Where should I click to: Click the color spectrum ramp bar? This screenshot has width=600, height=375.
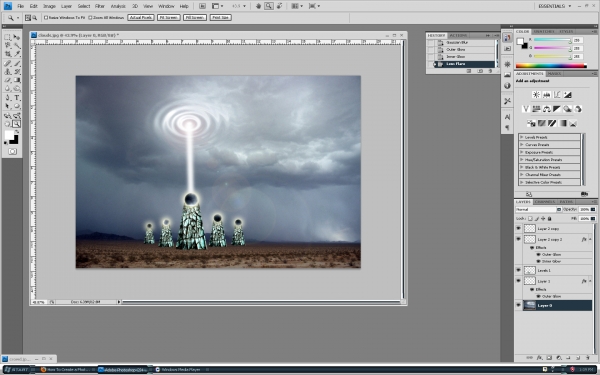[551, 66]
